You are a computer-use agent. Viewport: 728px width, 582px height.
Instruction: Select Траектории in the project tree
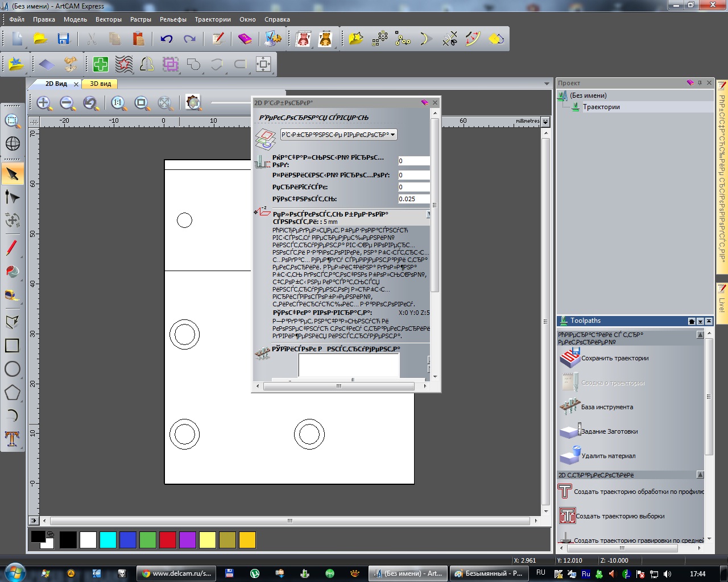[601, 107]
